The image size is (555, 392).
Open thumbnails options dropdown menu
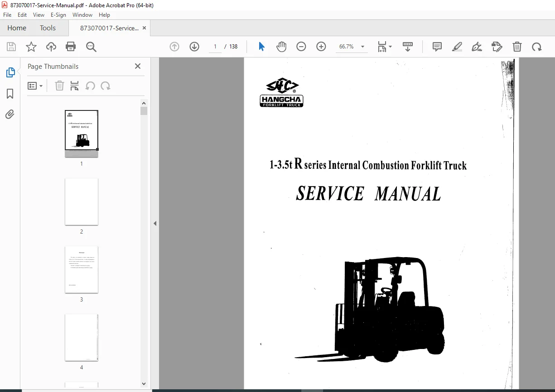click(35, 86)
